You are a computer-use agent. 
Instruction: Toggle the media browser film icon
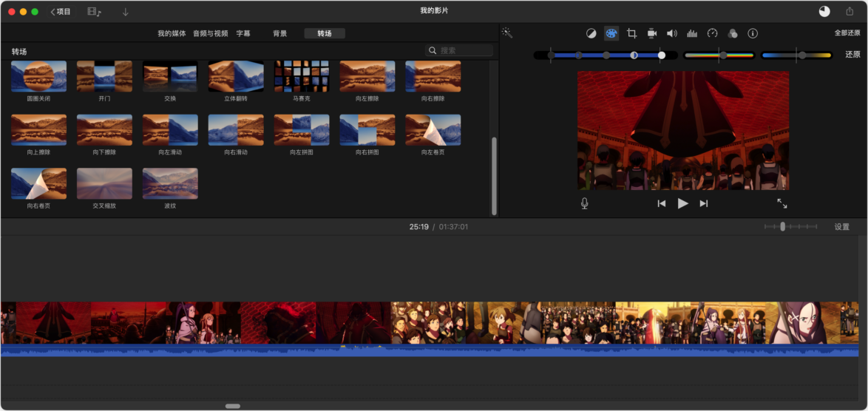[x=95, y=12]
